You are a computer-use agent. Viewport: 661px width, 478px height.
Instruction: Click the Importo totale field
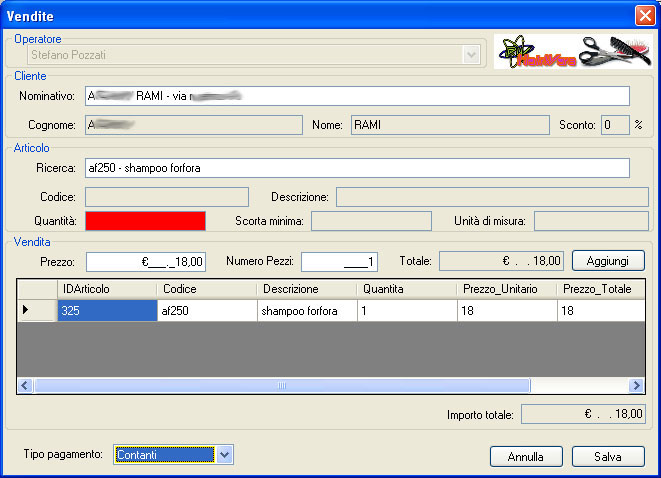pyautogui.click(x=583, y=414)
